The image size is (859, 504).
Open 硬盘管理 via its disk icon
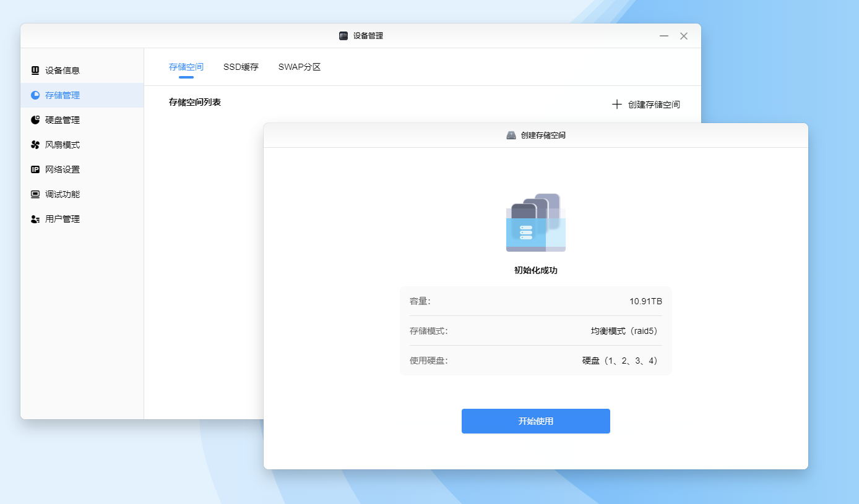(35, 120)
